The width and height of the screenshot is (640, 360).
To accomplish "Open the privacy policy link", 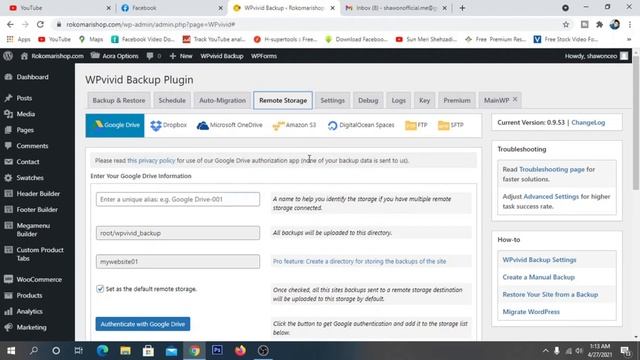I will 151,160.
